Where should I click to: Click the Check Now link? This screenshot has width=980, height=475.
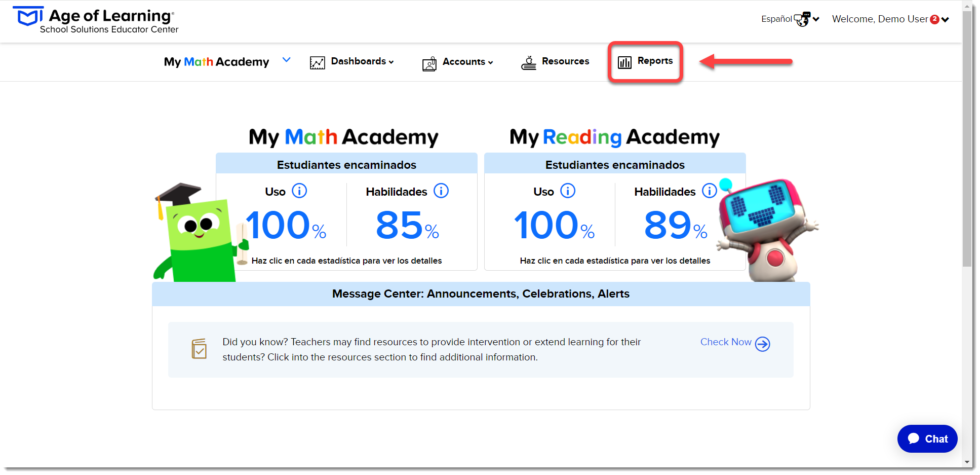726,342
